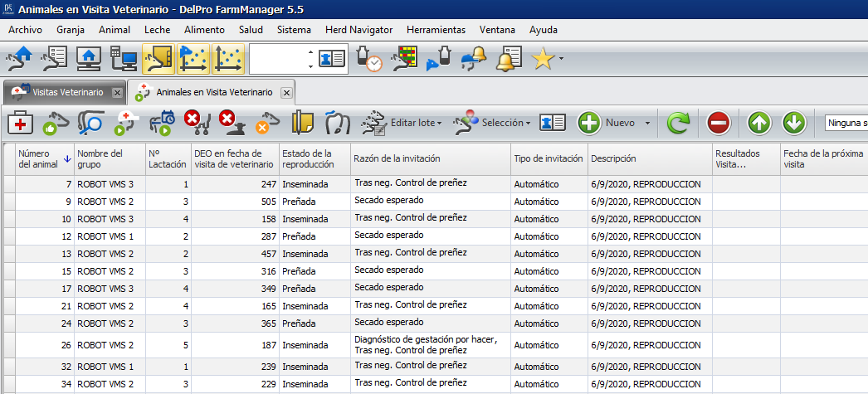Viewport: 868px width, 394px height.
Task: Close the Animales en Visita Veterinario tab
Action: 286,93
